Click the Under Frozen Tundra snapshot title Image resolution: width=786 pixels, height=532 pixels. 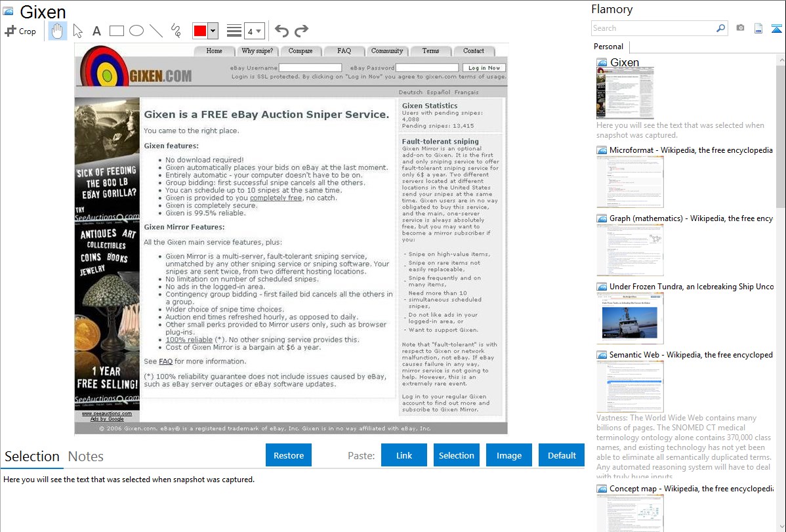pos(692,286)
